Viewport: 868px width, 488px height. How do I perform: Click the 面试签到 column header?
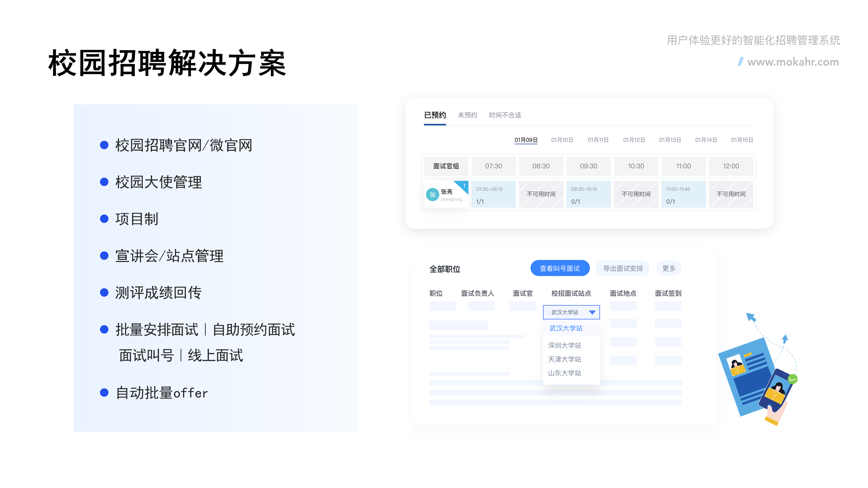(668, 293)
